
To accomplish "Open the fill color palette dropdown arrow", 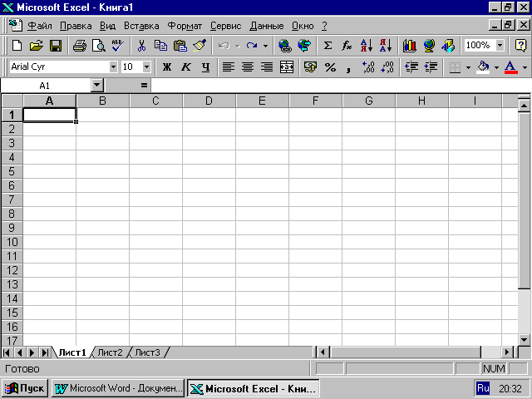I will [x=496, y=66].
